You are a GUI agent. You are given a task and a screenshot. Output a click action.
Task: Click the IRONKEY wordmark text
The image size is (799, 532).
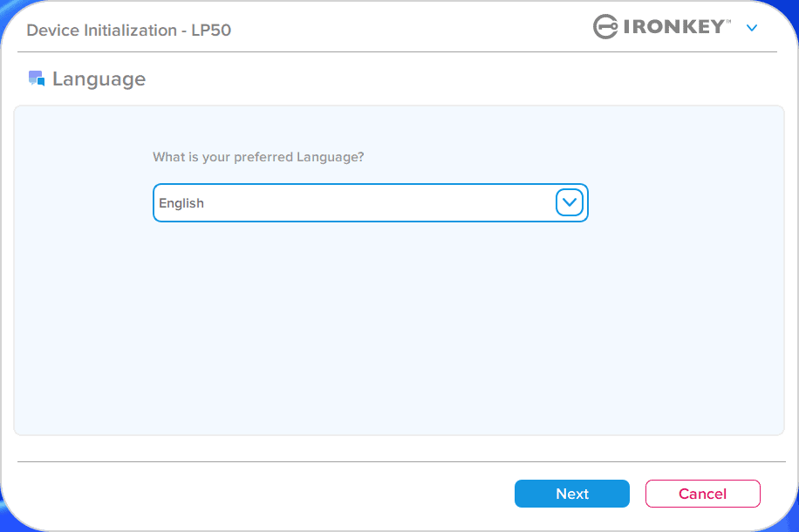tap(673, 27)
